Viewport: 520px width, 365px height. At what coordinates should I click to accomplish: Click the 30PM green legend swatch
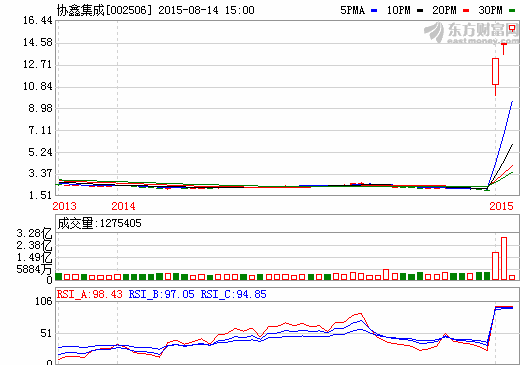point(512,11)
